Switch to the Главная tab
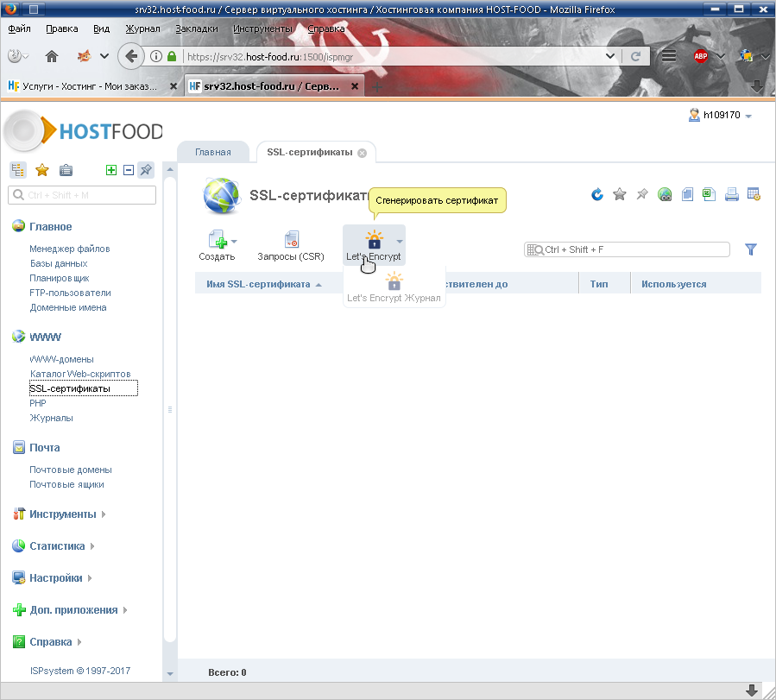This screenshot has width=776, height=700. coord(212,153)
